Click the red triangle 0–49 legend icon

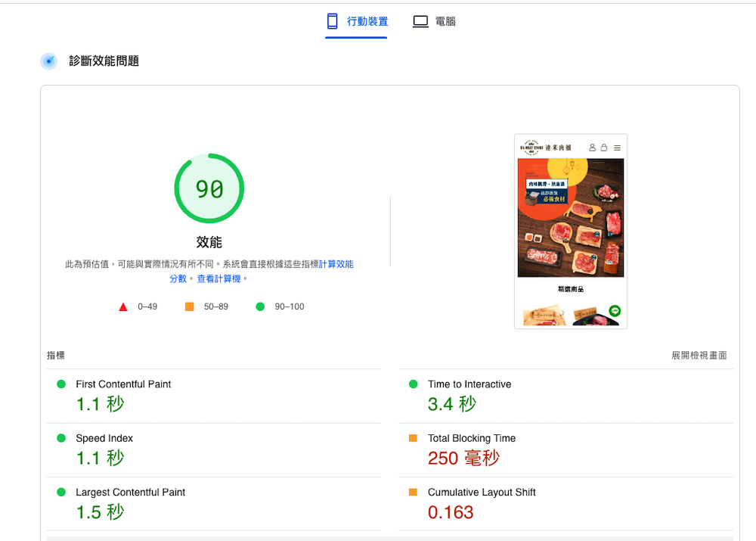pyautogui.click(x=123, y=306)
